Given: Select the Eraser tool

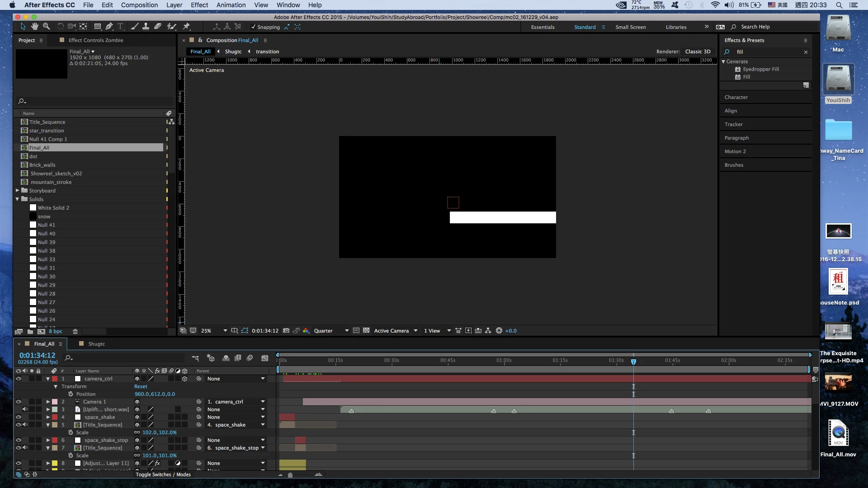Looking at the screenshot, I should point(157,27).
